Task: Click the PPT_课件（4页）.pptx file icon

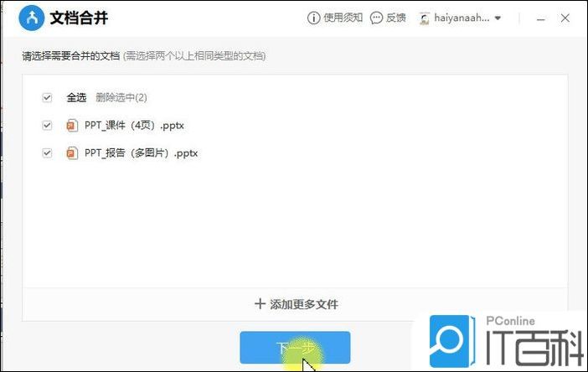Action: (x=72, y=125)
